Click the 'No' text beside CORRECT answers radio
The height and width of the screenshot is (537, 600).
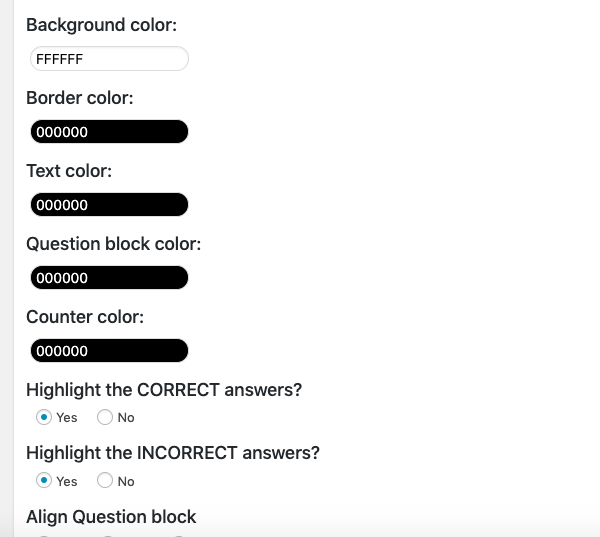pos(126,418)
